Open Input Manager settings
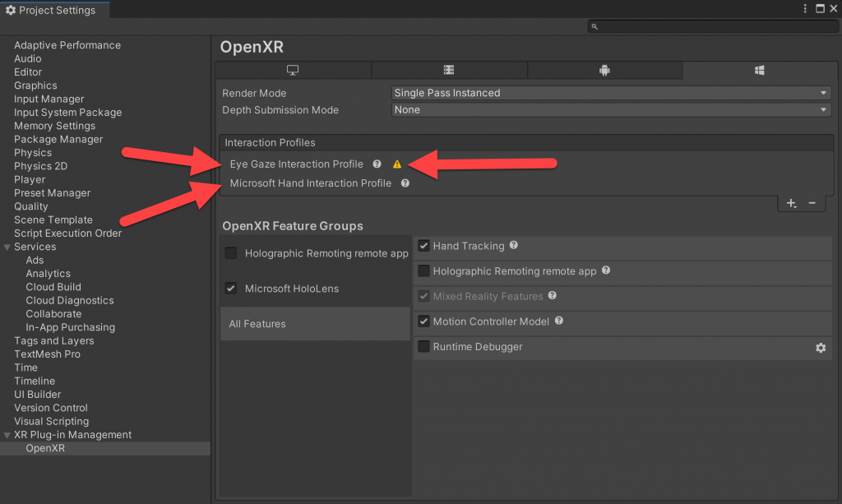Screen dimensions: 842x504 click(49, 99)
